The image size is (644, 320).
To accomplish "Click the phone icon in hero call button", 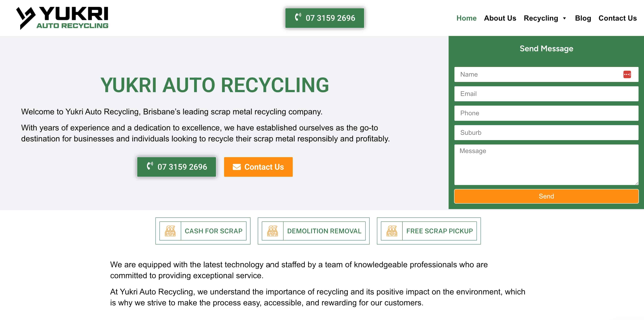I will click(x=150, y=166).
